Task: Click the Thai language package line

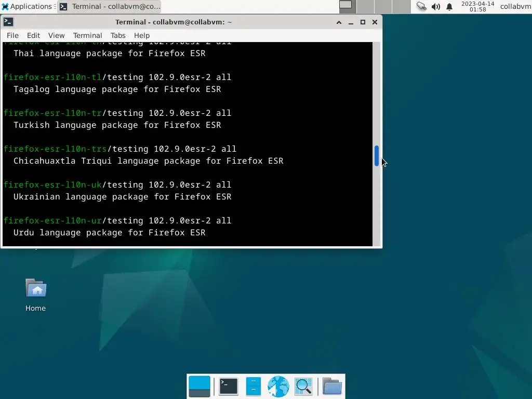Action: (109, 54)
